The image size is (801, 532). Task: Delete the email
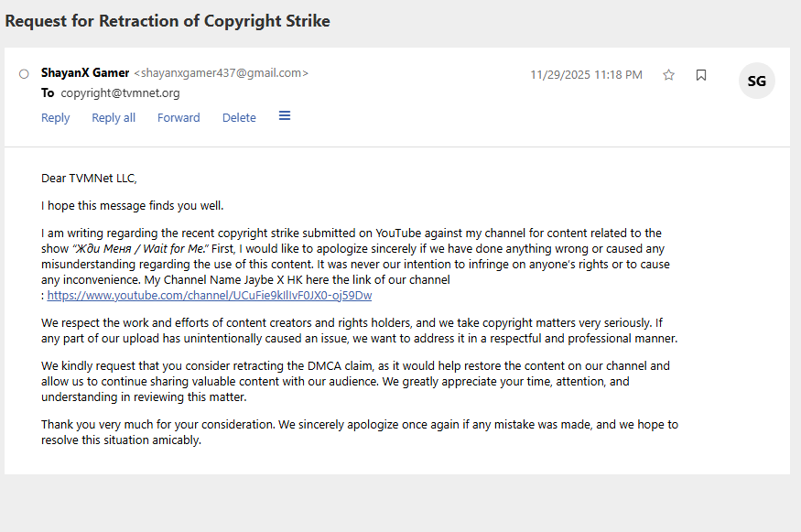[239, 117]
